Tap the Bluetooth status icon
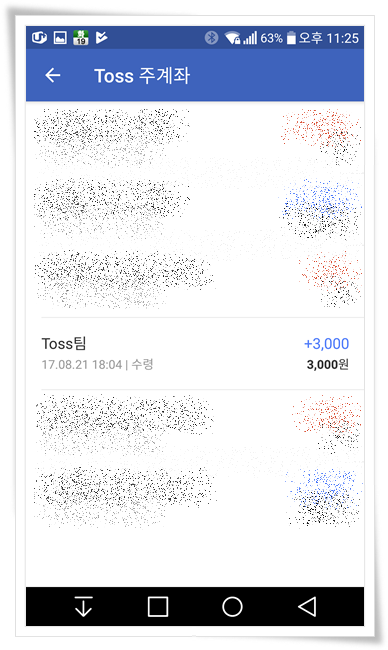The image size is (388, 650). coord(211,38)
